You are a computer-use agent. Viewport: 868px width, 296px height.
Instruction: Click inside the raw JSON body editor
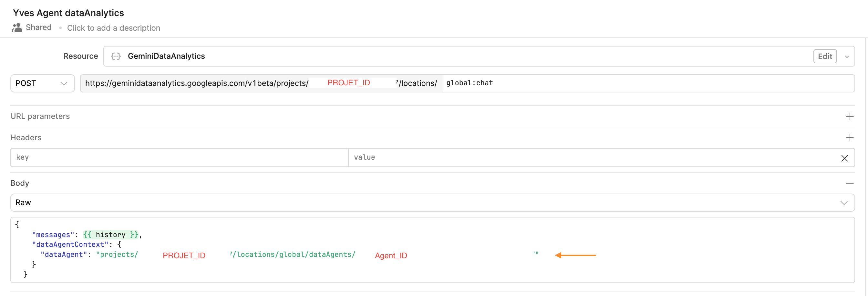[x=432, y=250]
